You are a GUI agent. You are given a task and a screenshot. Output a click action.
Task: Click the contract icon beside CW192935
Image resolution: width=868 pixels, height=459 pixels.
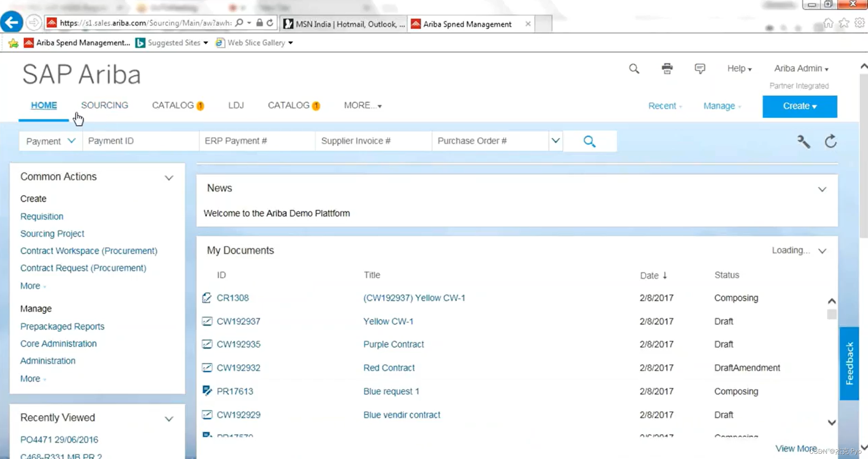click(x=207, y=345)
